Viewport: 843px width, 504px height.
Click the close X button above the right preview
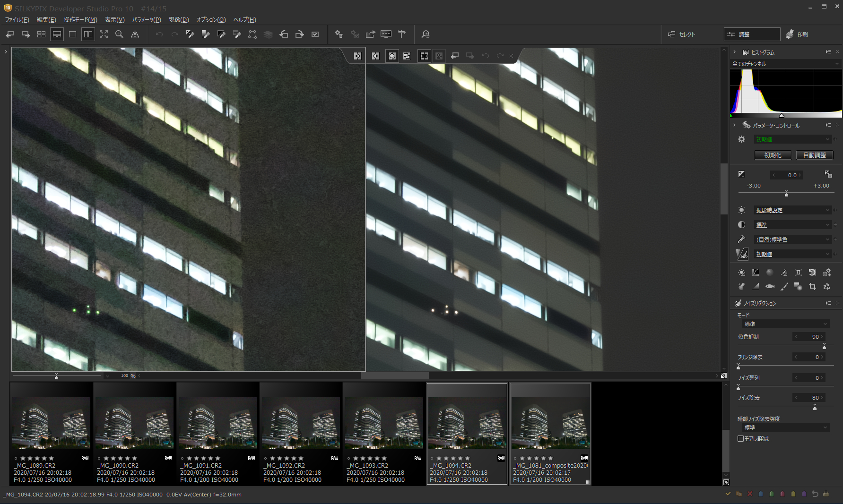(511, 56)
